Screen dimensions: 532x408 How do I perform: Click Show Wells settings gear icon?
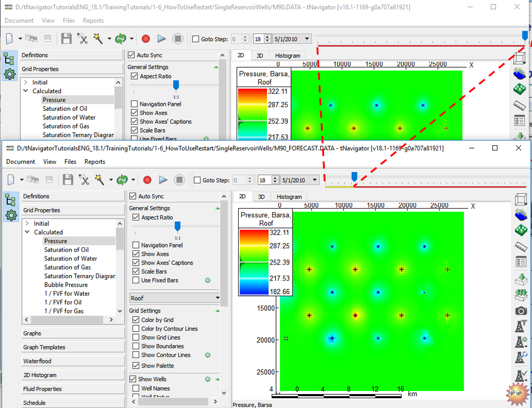(208, 379)
